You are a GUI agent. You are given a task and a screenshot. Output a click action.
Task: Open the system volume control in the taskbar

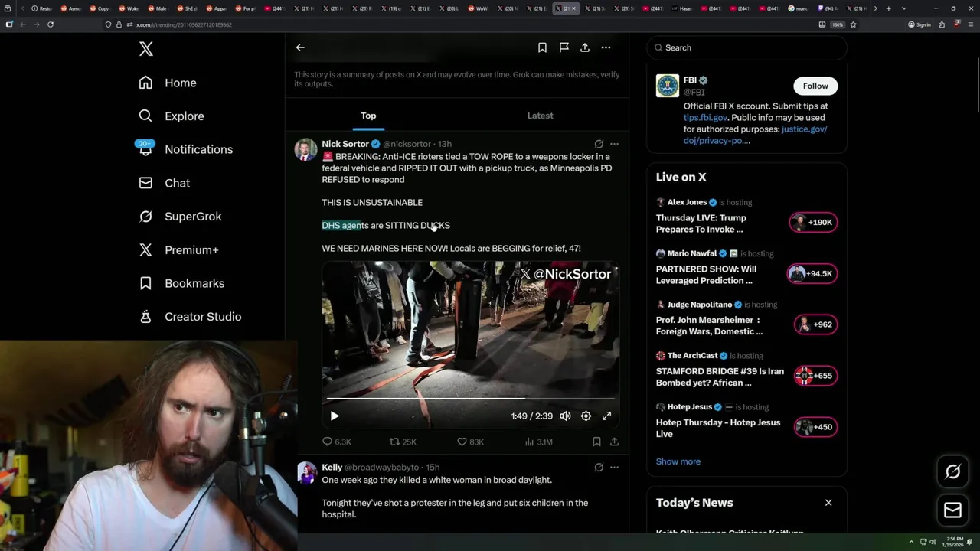pos(933,542)
